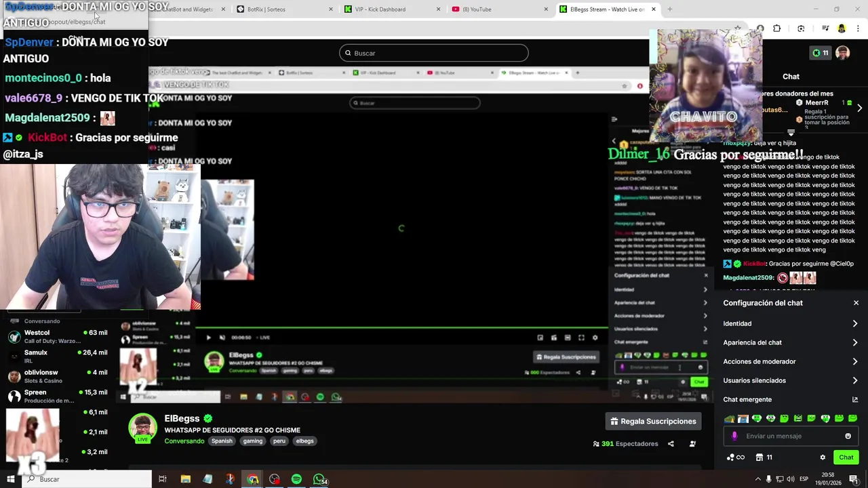Viewport: 868px width, 488px height.
Task: Open oblivionsw channel in sidebar
Action: tap(57, 376)
